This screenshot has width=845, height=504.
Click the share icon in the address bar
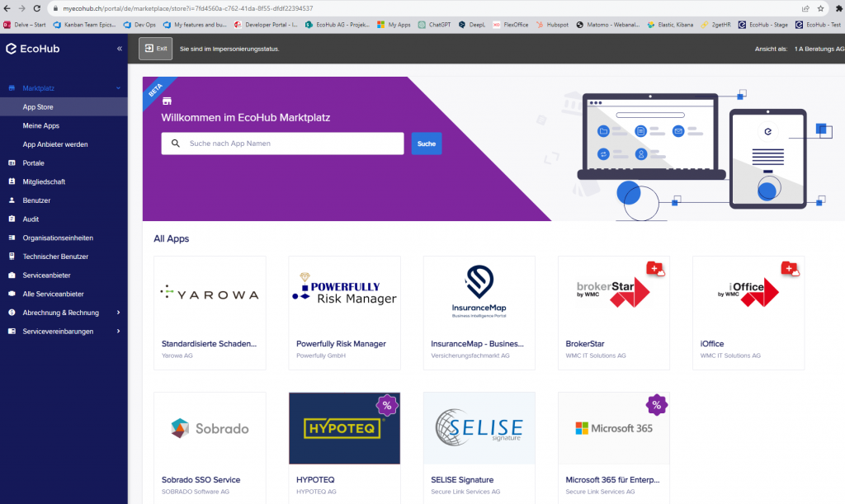pos(805,8)
